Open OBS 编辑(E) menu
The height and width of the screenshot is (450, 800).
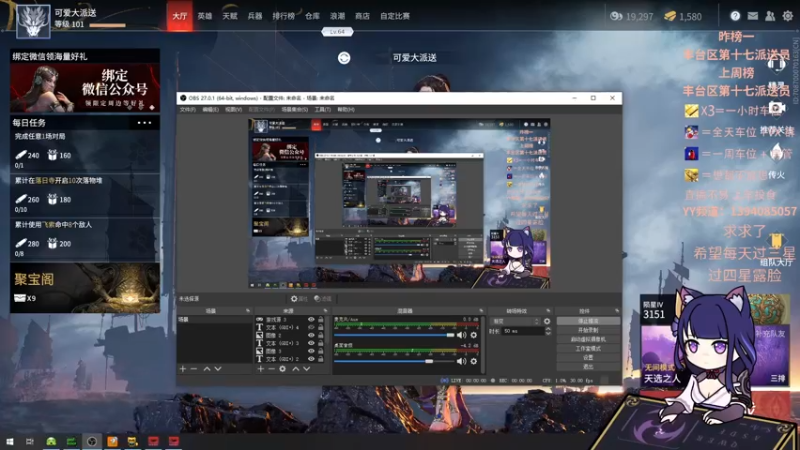point(210,110)
